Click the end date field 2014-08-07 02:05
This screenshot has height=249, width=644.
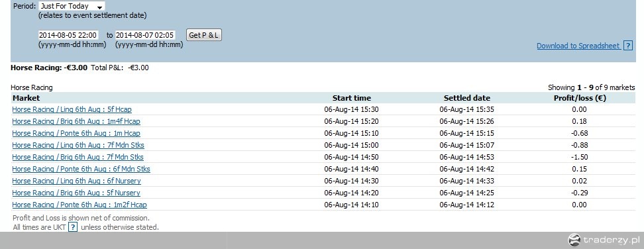coord(145,35)
